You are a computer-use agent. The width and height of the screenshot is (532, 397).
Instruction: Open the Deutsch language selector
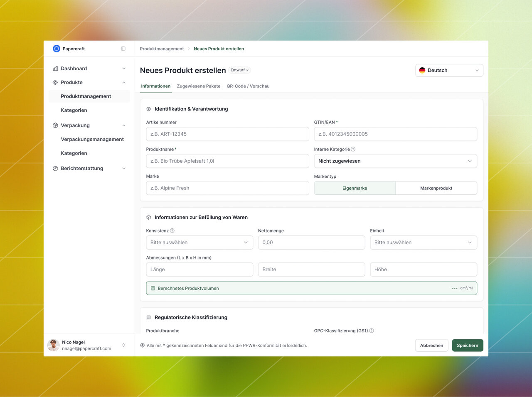point(449,71)
